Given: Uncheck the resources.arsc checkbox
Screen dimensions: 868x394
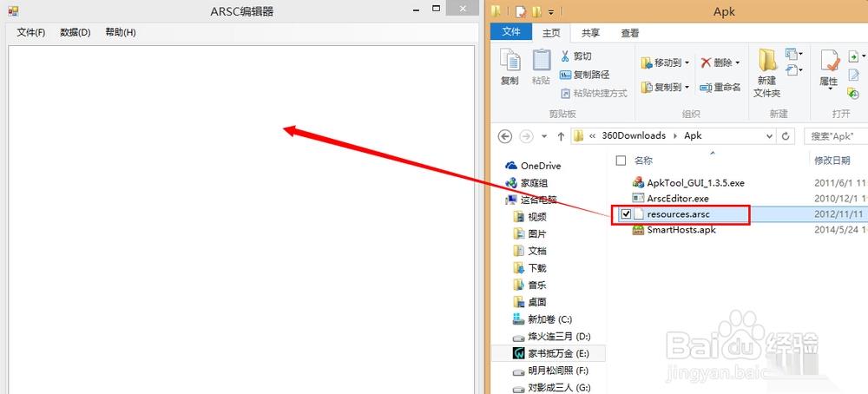Looking at the screenshot, I should [x=626, y=214].
